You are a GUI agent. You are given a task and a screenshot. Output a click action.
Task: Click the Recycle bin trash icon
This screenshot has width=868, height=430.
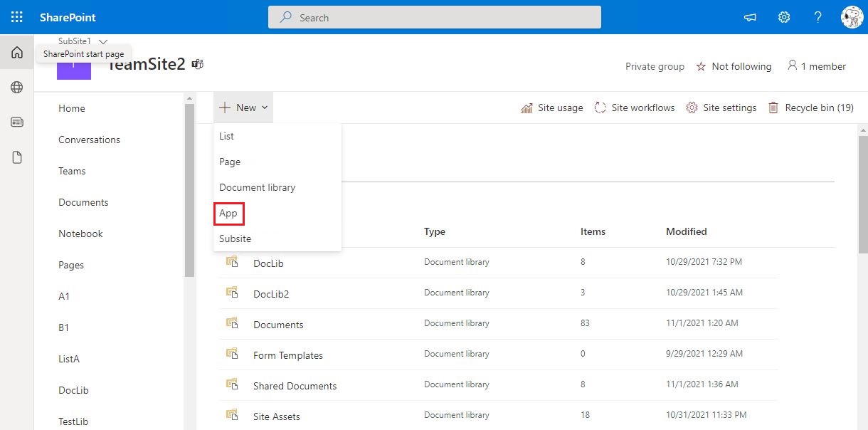[773, 107]
